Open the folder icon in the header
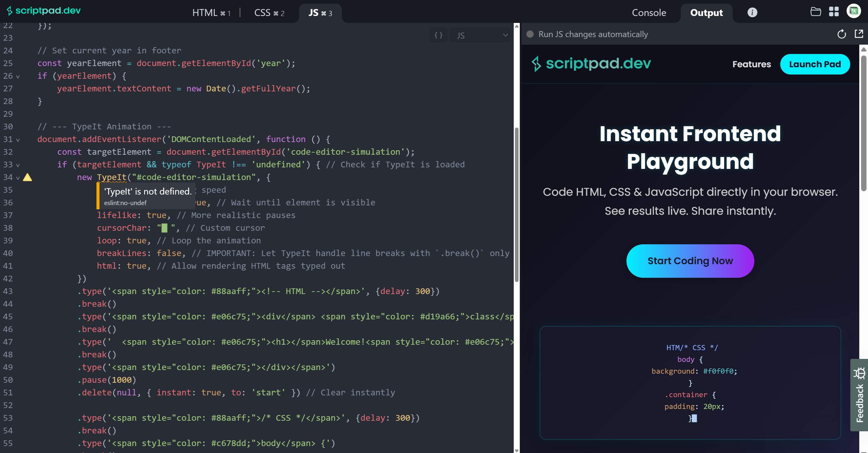 pos(816,12)
